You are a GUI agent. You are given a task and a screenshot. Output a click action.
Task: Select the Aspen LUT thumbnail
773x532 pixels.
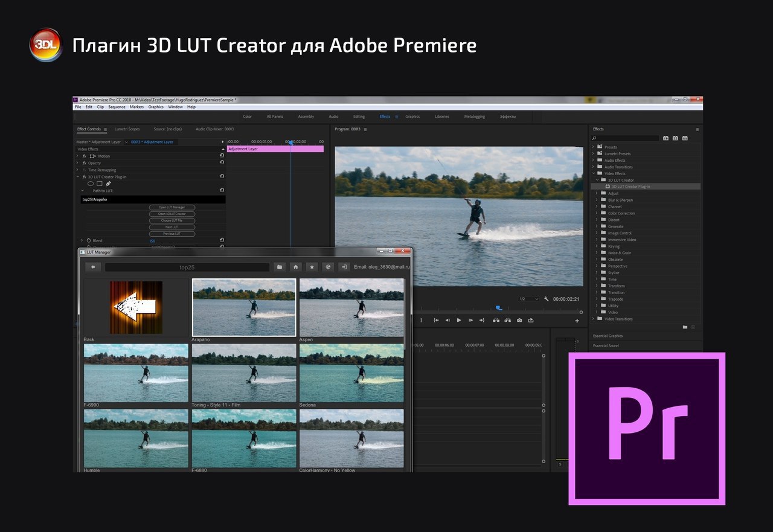coord(351,307)
